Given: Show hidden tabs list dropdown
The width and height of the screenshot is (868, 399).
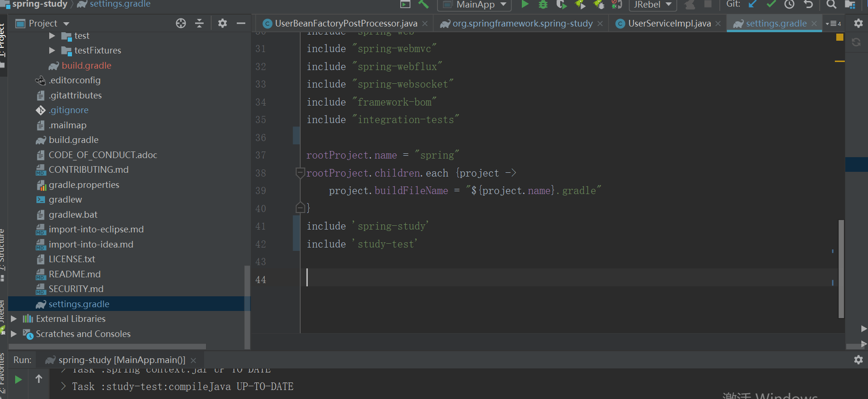Looking at the screenshot, I should tap(833, 23).
